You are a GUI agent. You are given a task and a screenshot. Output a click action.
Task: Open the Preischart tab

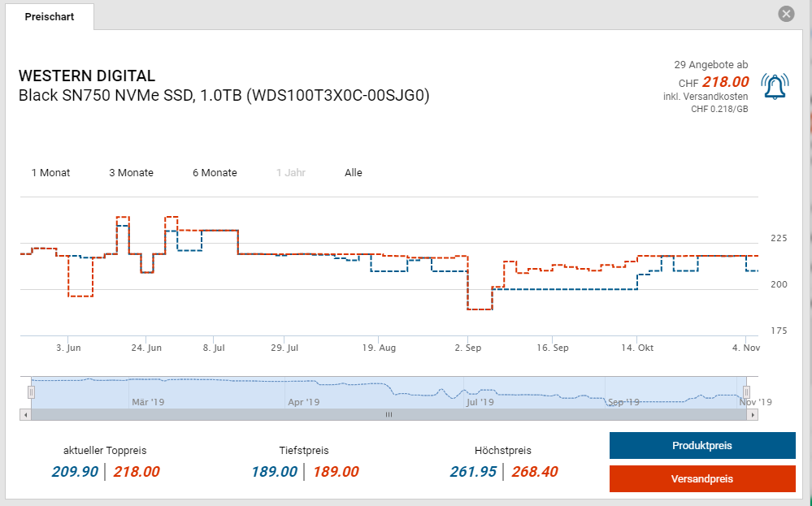(x=50, y=17)
